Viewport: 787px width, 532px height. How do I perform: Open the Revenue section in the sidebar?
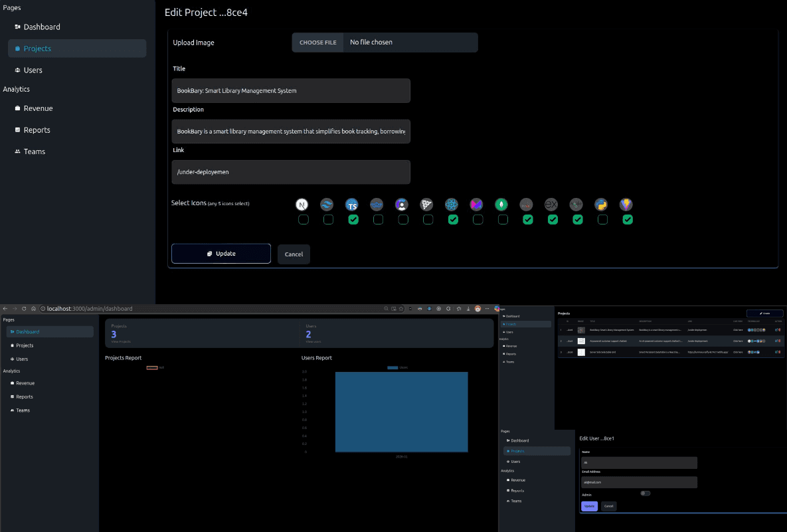[39, 108]
